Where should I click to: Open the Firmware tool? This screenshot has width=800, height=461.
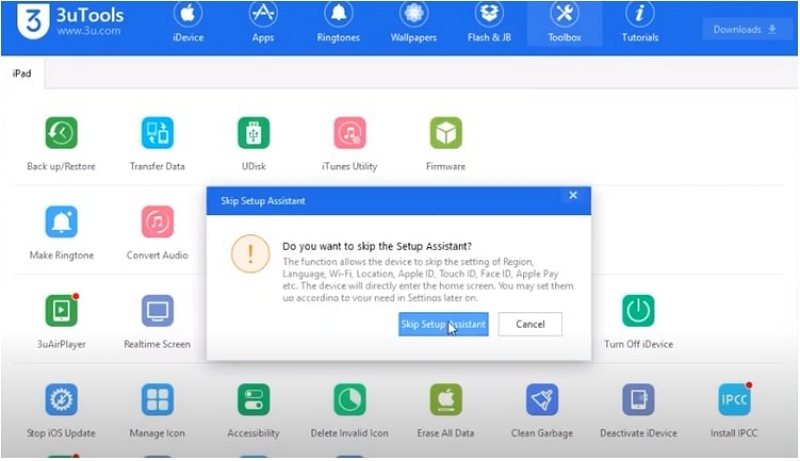coord(445,133)
